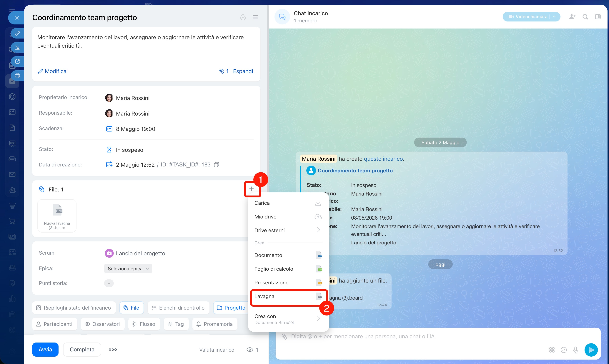Send the chat message
Image resolution: width=609 pixels, height=364 pixels.
[591, 350]
